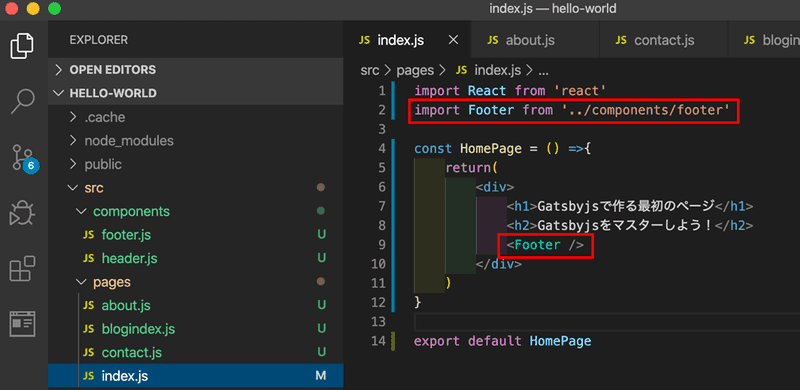Image resolution: width=800 pixels, height=390 pixels.
Task: Click the macOS yellow minimize window button
Action: [x=33, y=8]
